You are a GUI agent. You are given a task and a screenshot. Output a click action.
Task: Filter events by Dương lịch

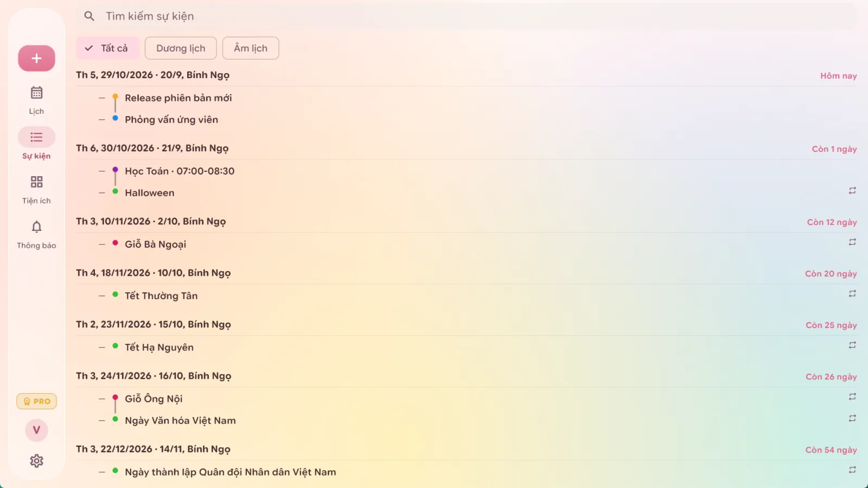coord(181,48)
